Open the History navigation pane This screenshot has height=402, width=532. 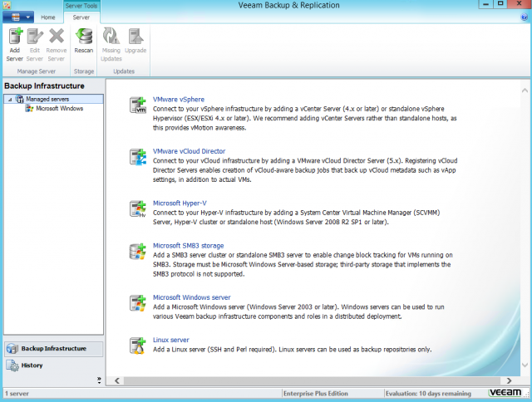coord(32,365)
